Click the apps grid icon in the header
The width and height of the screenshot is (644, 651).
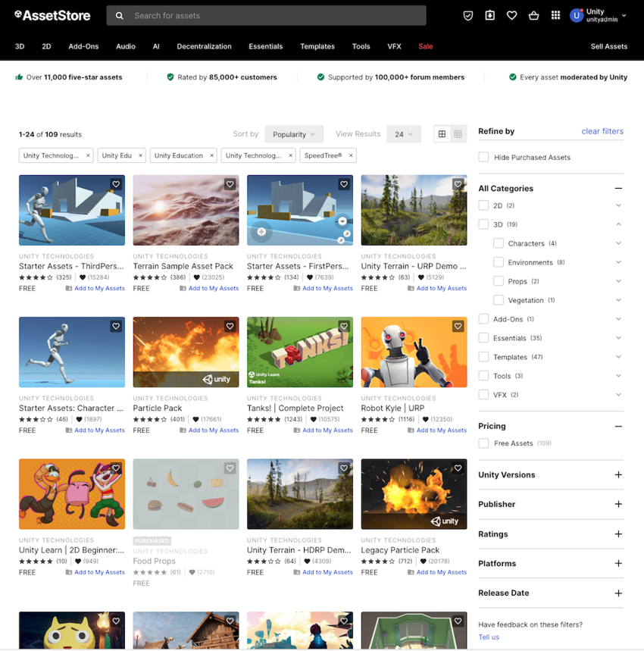pyautogui.click(x=555, y=15)
